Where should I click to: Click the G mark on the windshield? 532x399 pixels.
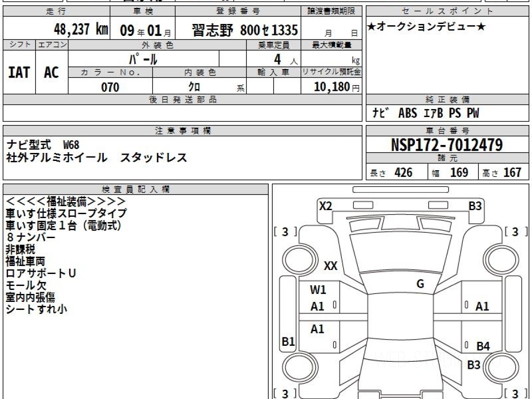(420, 284)
